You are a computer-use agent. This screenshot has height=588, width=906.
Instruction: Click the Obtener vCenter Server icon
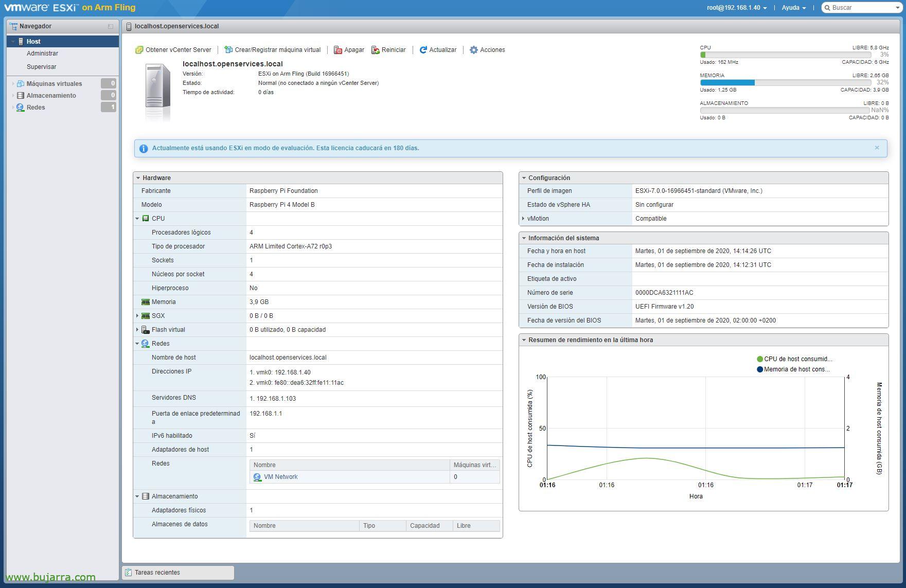pos(139,50)
